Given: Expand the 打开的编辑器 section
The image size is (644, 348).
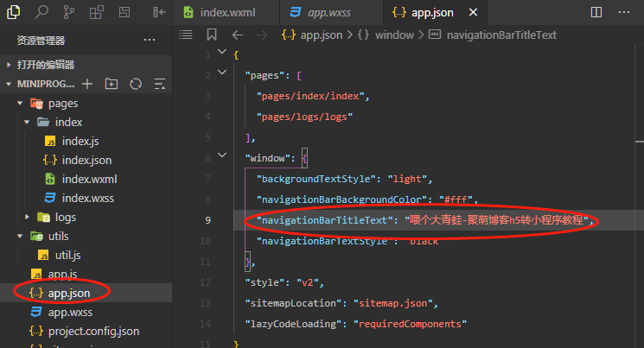Looking at the screenshot, I should pos(10,65).
